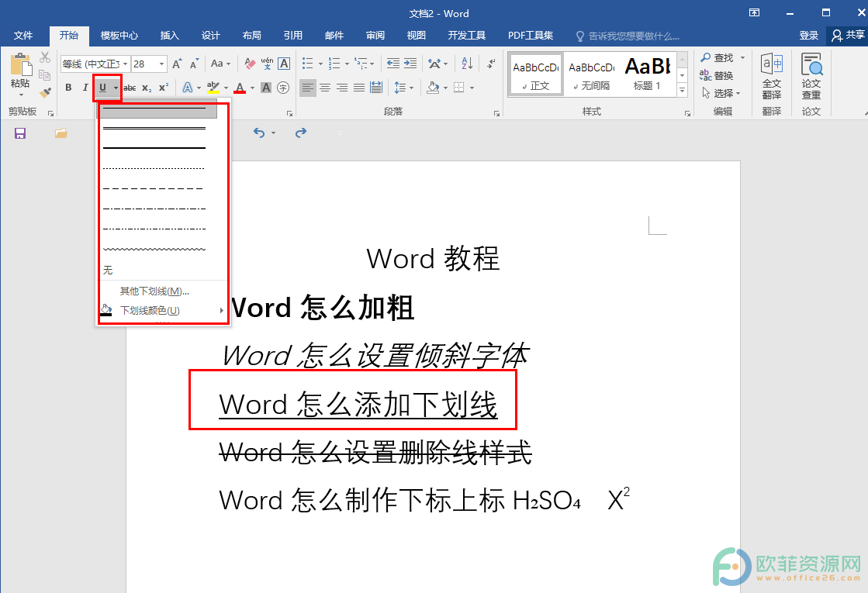Open the File tab
868x593 pixels.
click(x=22, y=36)
